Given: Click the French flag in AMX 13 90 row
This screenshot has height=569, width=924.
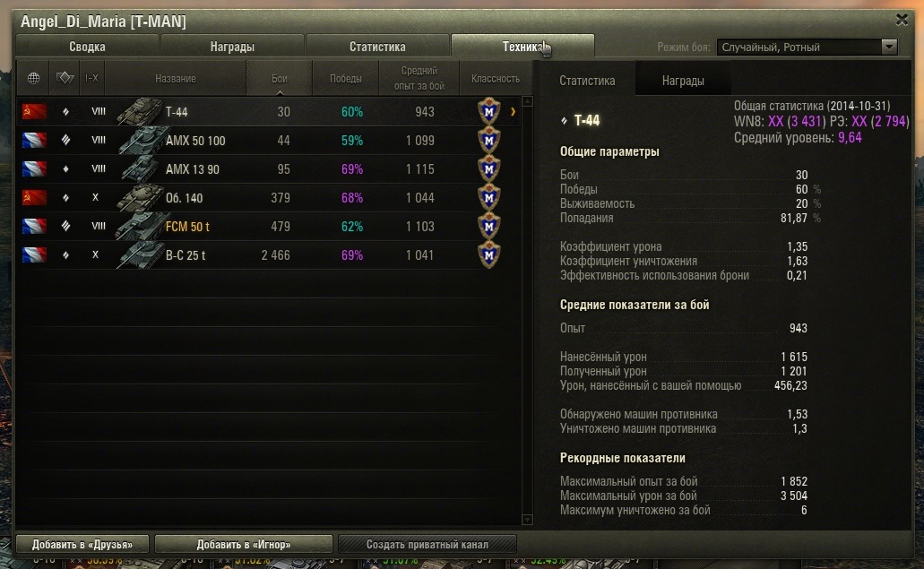Looking at the screenshot, I should click(x=34, y=169).
